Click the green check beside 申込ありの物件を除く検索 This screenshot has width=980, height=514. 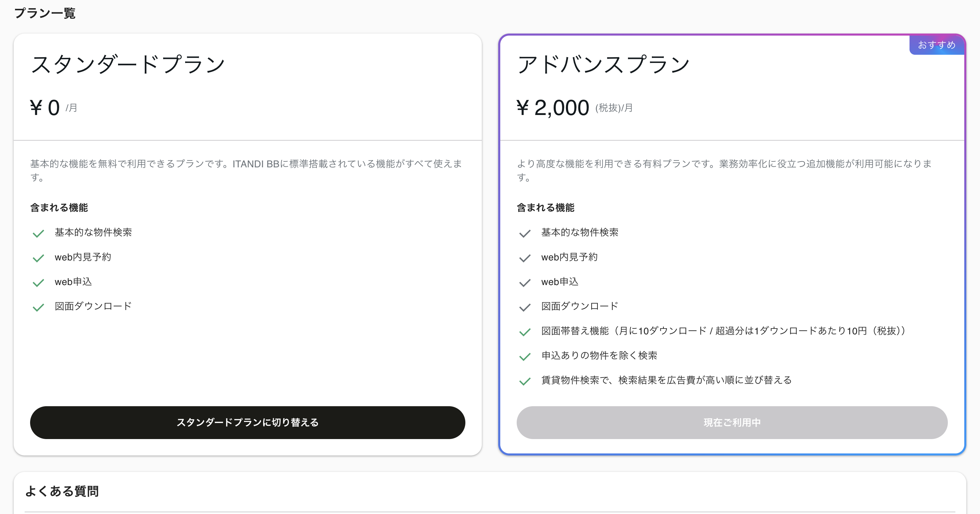525,357
